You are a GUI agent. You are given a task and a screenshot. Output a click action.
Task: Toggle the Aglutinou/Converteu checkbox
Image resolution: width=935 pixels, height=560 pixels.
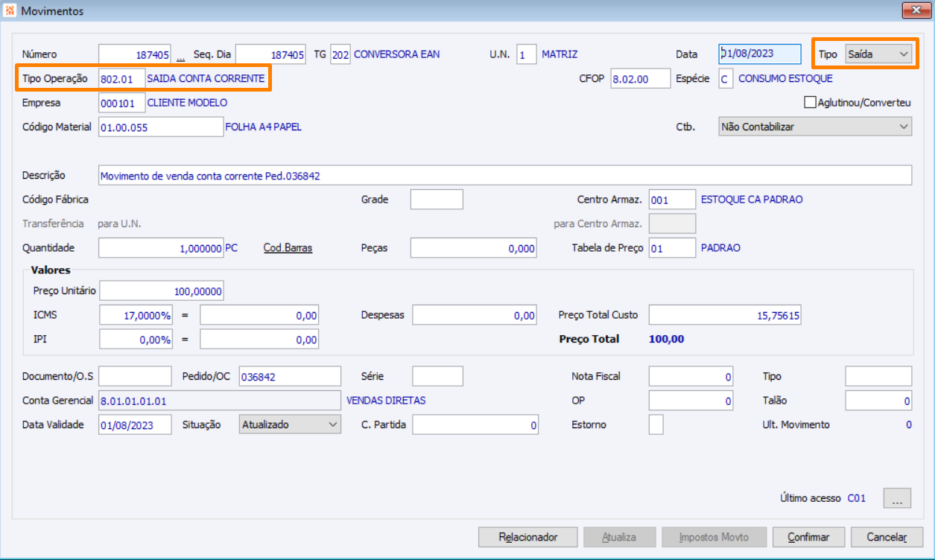coord(810,102)
